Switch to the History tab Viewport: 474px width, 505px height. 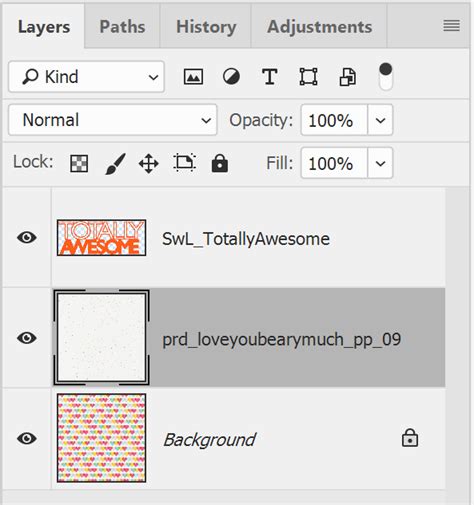coord(206,27)
